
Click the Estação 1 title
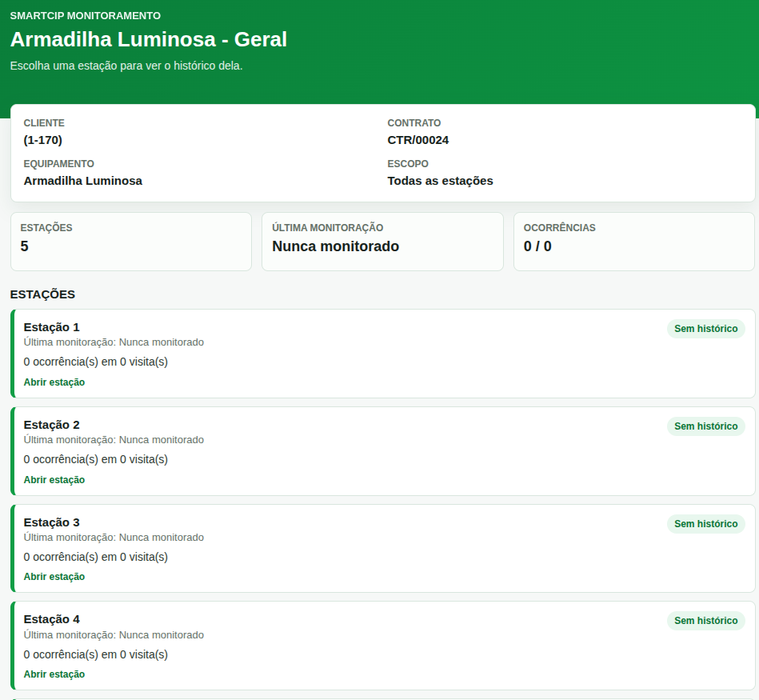tap(51, 327)
